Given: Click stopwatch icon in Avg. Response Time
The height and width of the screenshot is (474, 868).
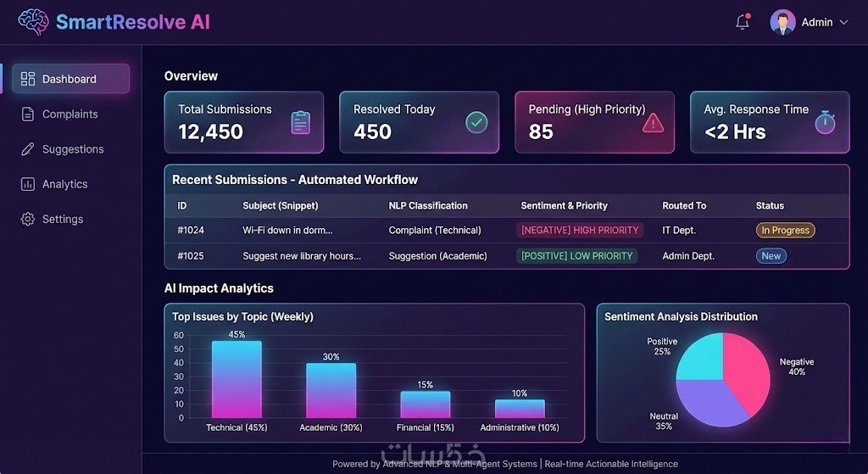Looking at the screenshot, I should [x=825, y=122].
